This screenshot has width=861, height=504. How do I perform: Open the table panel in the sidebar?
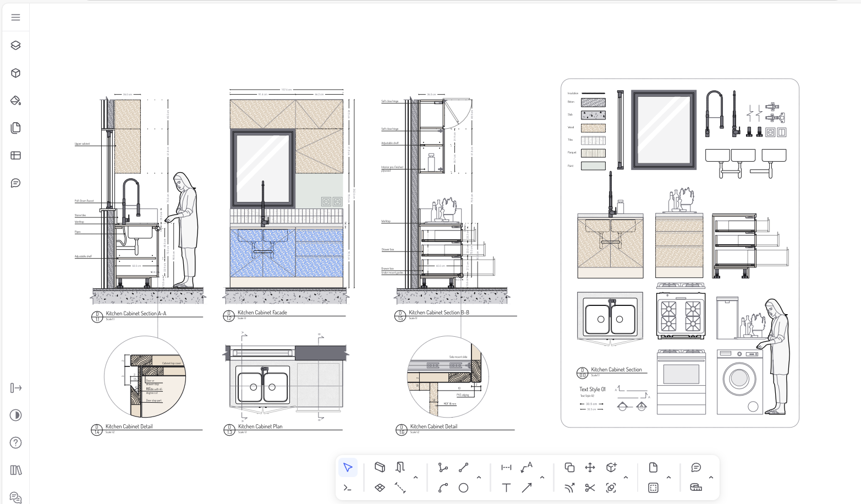[15, 156]
